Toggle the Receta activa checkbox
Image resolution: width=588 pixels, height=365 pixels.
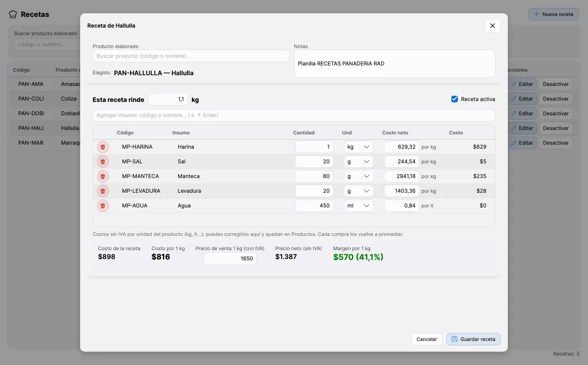click(x=454, y=99)
